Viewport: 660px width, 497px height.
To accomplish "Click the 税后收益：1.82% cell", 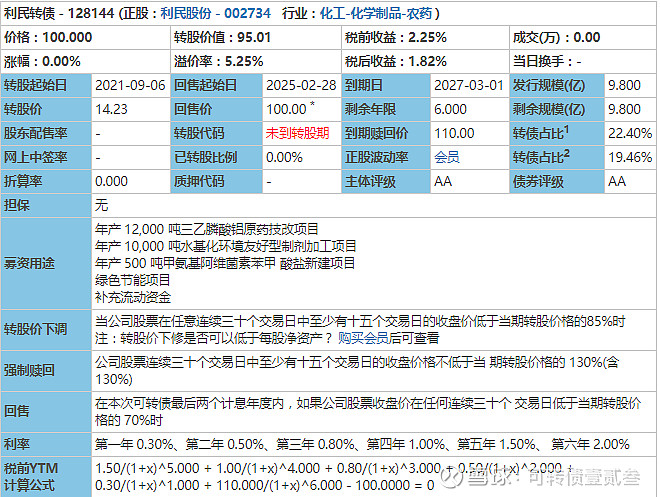I will [x=425, y=61].
